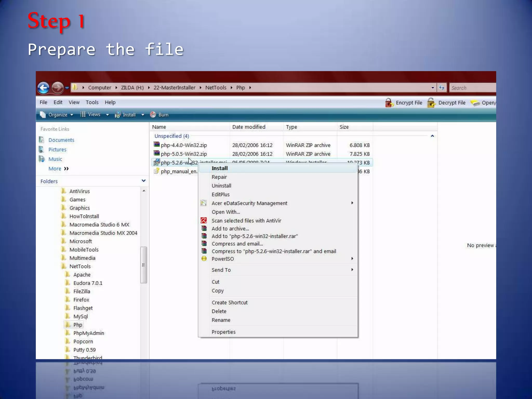Sort files by the Name column header
The image size is (532, 399).
[x=190, y=127]
